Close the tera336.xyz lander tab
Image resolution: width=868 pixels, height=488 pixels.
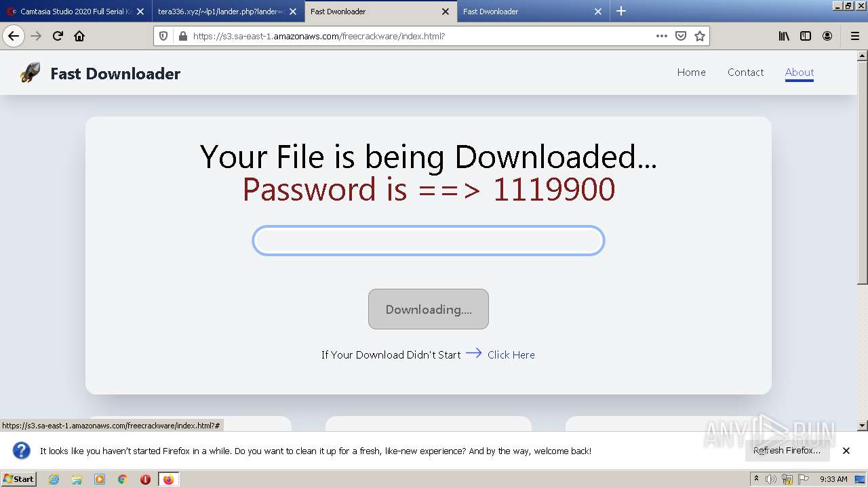293,12
